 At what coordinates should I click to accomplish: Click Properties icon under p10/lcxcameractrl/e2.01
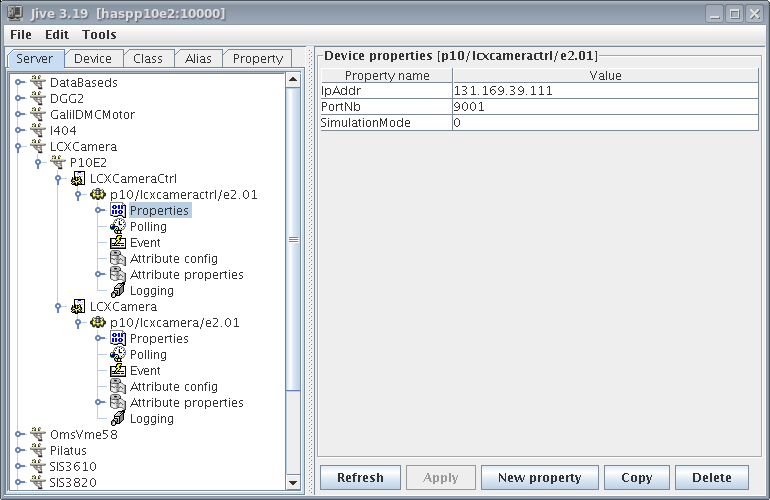click(118, 211)
